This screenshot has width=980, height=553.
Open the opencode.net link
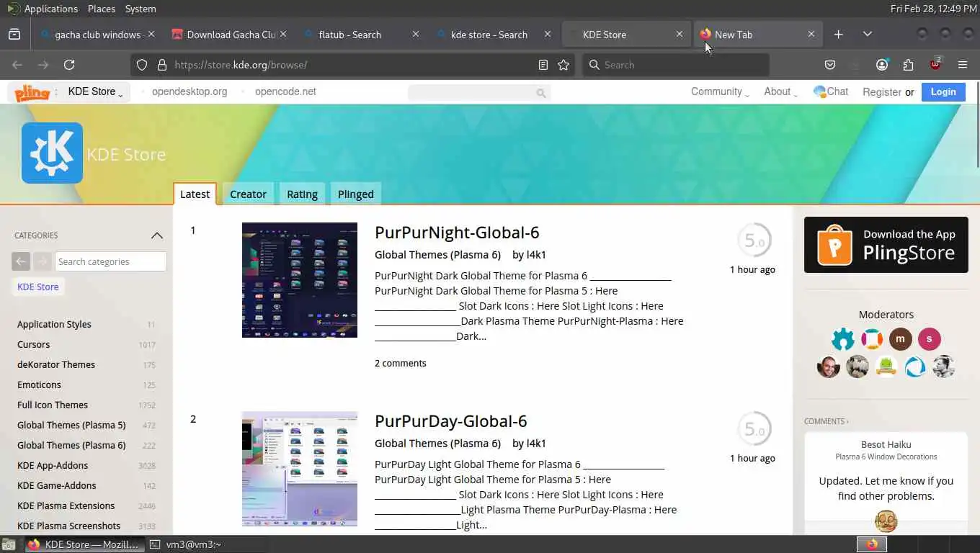tap(285, 91)
